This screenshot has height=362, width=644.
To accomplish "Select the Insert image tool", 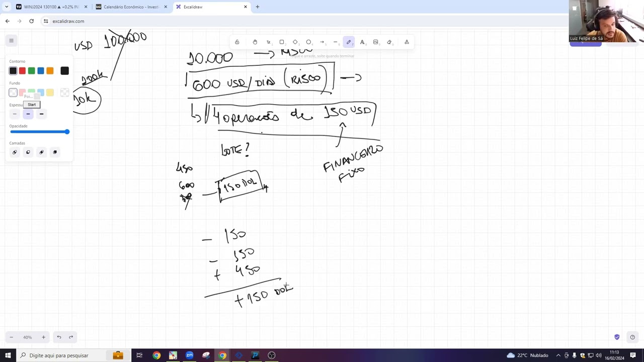I will pyautogui.click(x=376, y=42).
